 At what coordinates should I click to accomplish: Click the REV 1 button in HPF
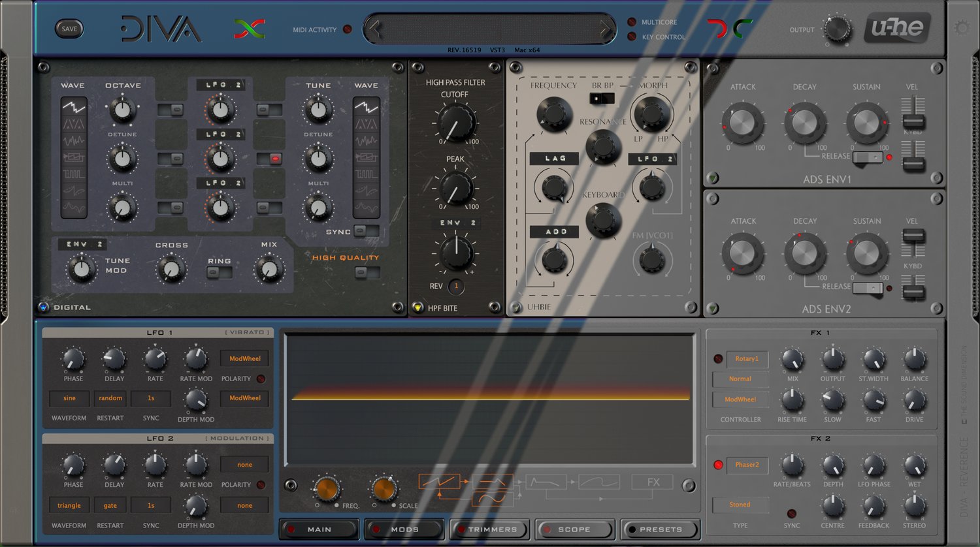[x=456, y=287]
